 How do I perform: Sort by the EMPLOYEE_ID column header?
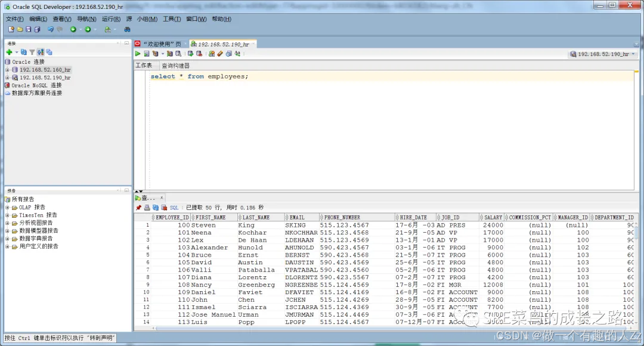[170, 217]
